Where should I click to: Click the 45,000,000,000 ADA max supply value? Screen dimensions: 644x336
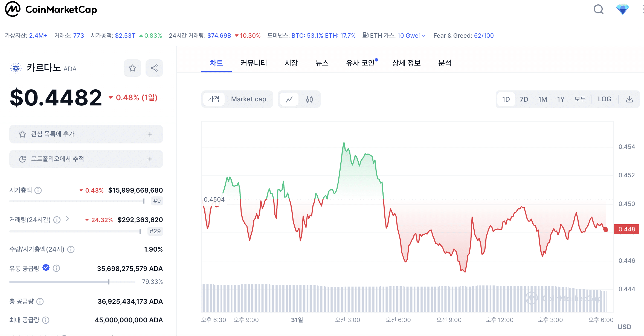[129, 320]
